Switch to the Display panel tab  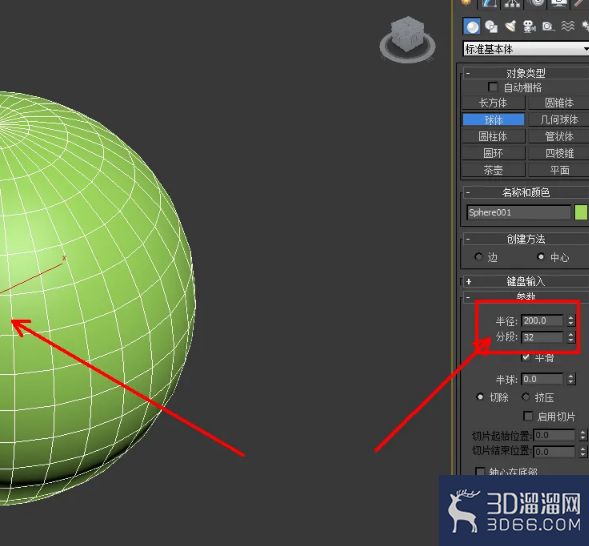click(559, 3)
